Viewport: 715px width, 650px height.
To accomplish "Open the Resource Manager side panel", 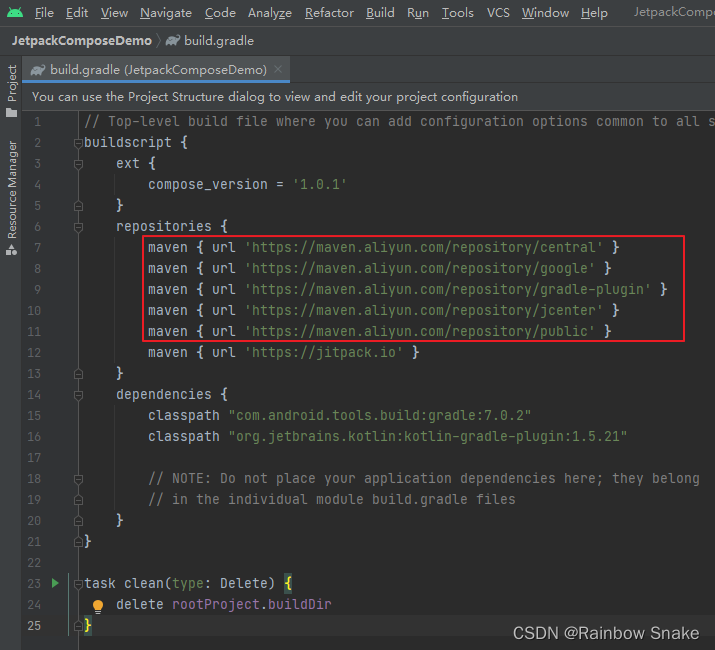I will click(11, 198).
